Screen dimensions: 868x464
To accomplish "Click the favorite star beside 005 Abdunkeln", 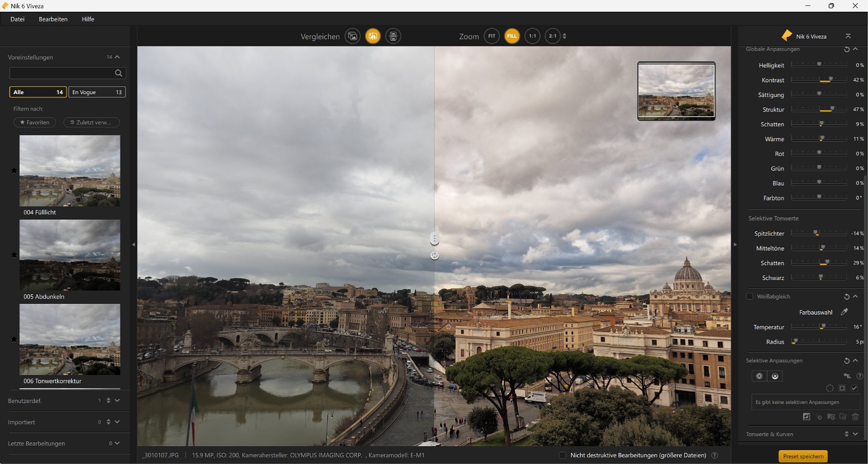I will (14, 255).
